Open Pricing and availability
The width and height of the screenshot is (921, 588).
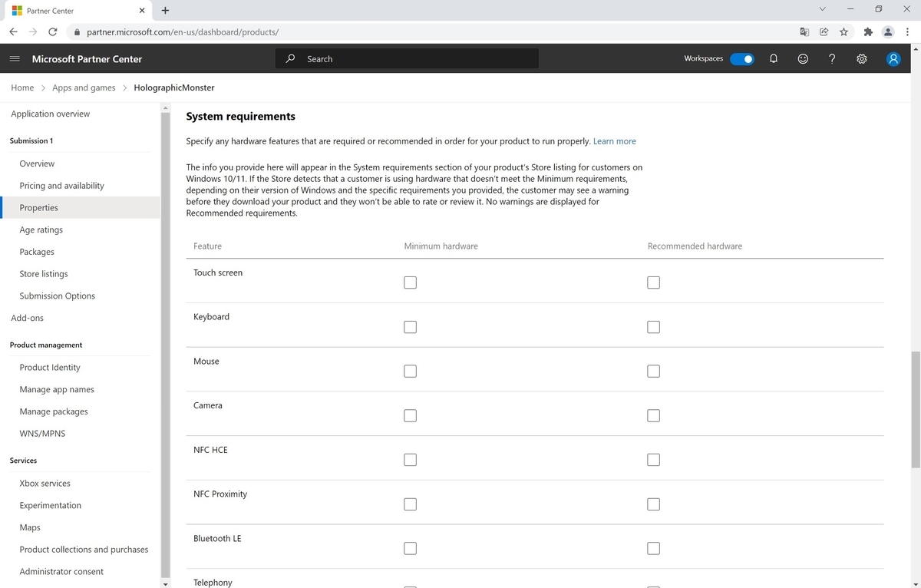tap(62, 186)
